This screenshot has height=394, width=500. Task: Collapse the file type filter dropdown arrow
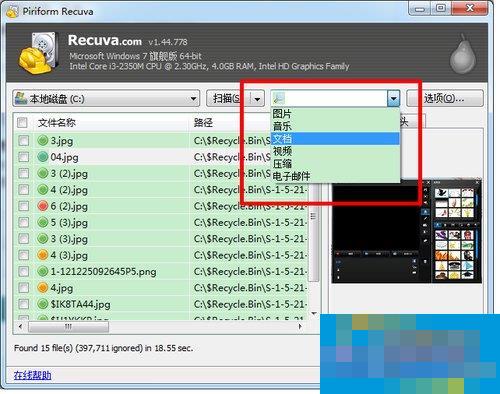point(394,98)
